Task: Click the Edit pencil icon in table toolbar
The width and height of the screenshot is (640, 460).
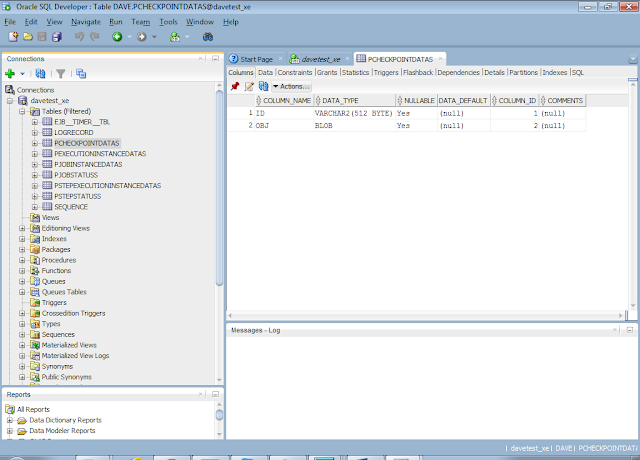Action: 249,86
